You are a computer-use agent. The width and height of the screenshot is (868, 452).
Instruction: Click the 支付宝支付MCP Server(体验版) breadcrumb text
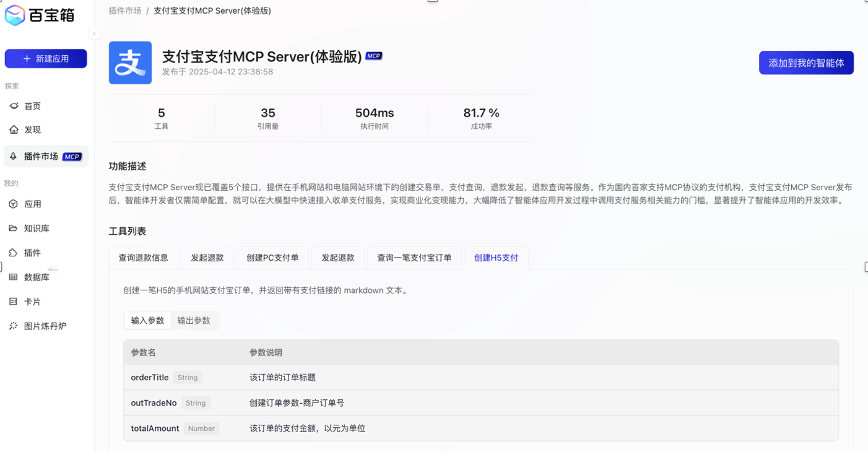(212, 11)
